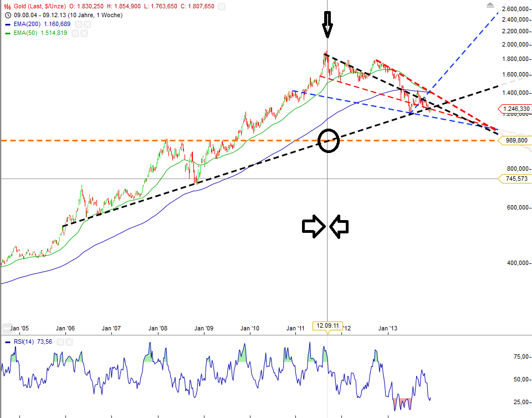Open EMA(50) settings via its circle icon
This screenshot has height=418, width=532.
coord(76,33)
